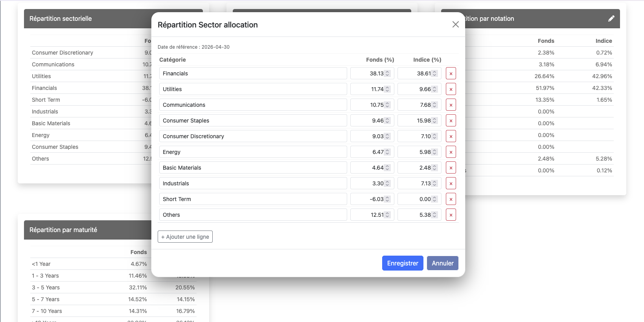Image resolution: width=644 pixels, height=322 pixels.
Task: Delete the Industrials row
Action: click(x=451, y=183)
